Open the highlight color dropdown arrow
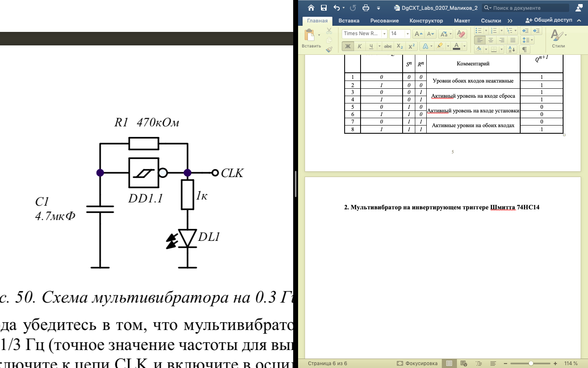Viewport: 588px width, 368px height. [x=448, y=46]
